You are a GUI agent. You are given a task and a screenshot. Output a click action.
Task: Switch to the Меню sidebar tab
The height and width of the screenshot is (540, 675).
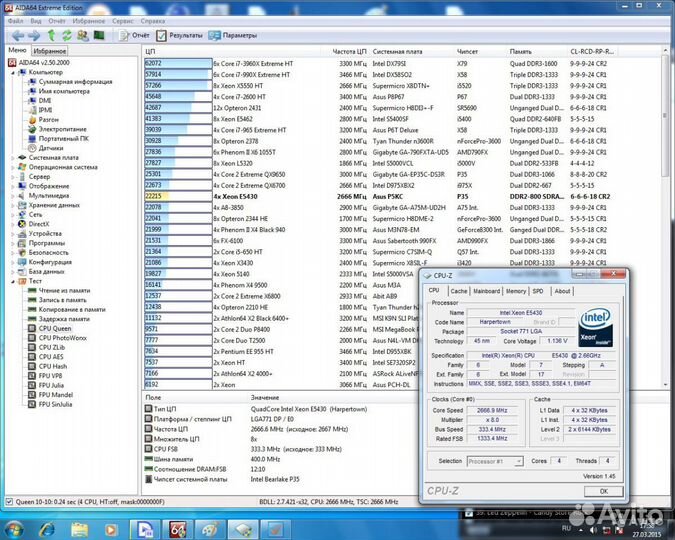(17, 50)
